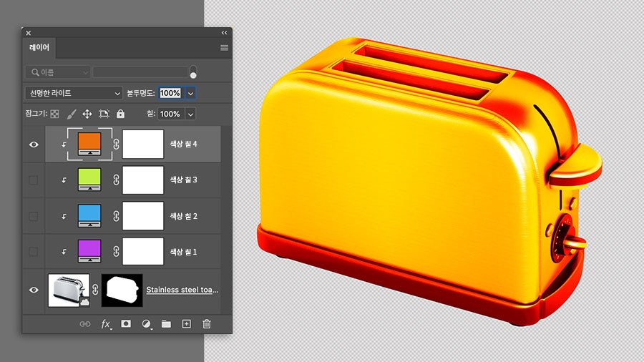
Task: Toggle mask link icon on 색상 칠 2
Action: [x=116, y=216]
